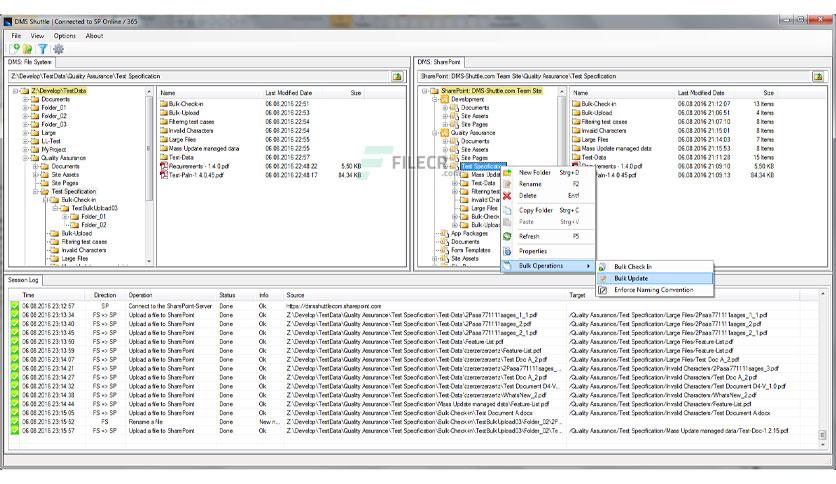This screenshot has width=836, height=484.
Task: Click the App Packages library icon in SharePoint tree
Action: click(444, 233)
